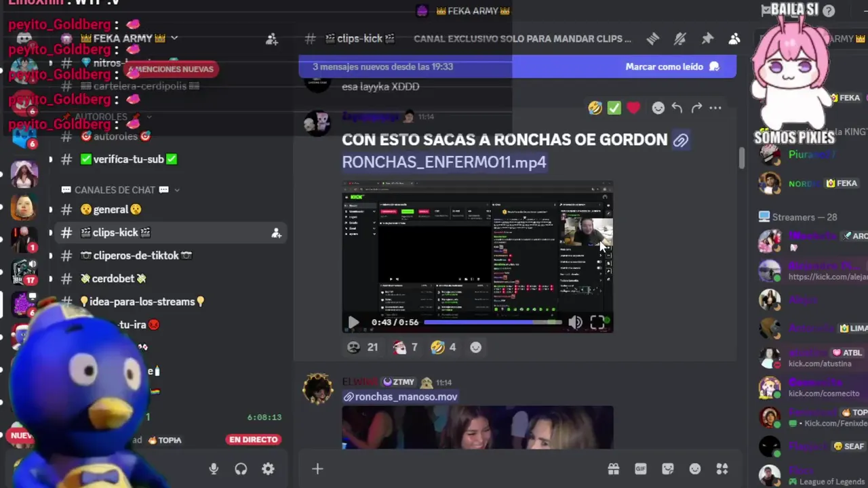
Task: Open the message more options ellipsis
Action: point(715,108)
